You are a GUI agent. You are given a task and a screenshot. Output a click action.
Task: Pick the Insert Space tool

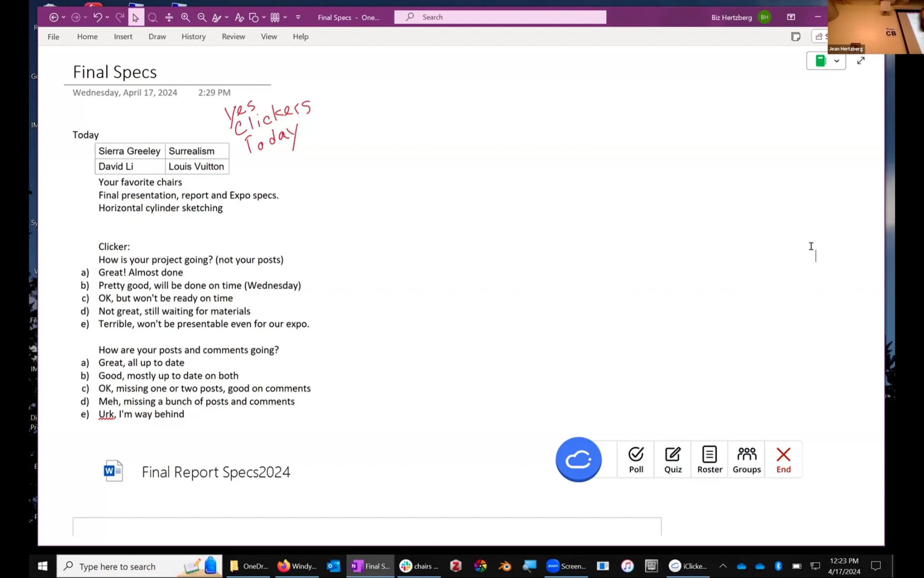pyautogui.click(x=169, y=17)
